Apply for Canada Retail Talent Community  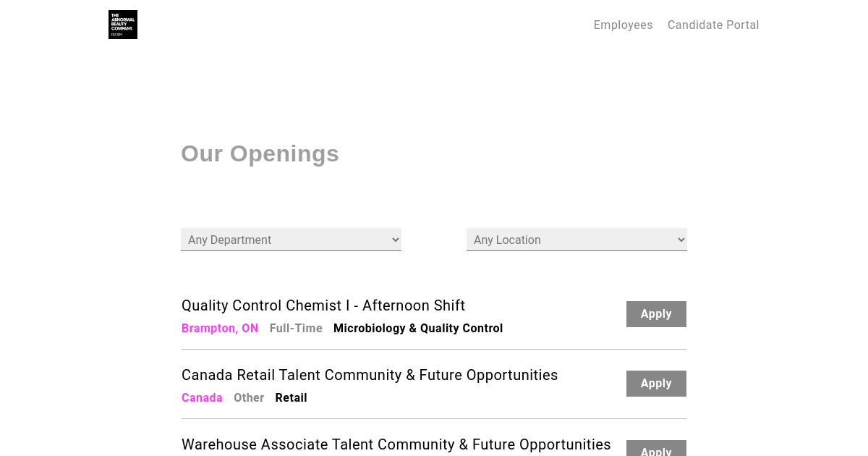tap(656, 384)
